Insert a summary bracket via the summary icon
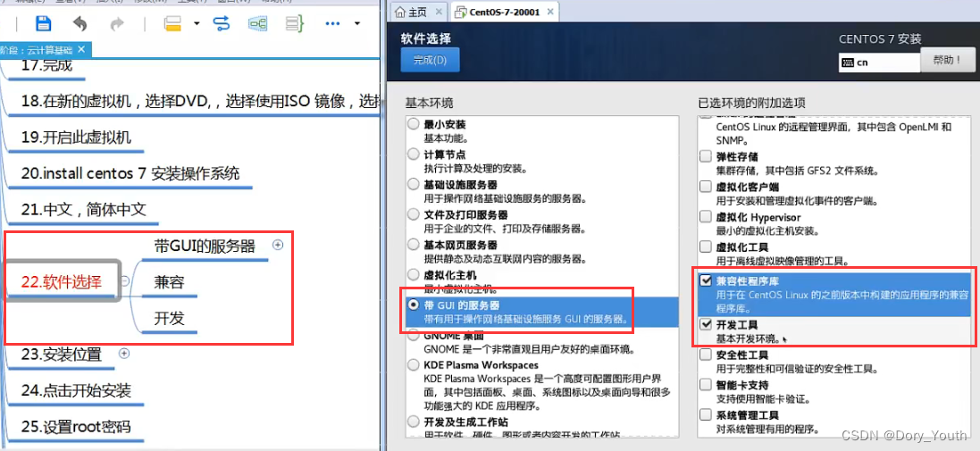The height and width of the screenshot is (451, 980). coord(295,24)
